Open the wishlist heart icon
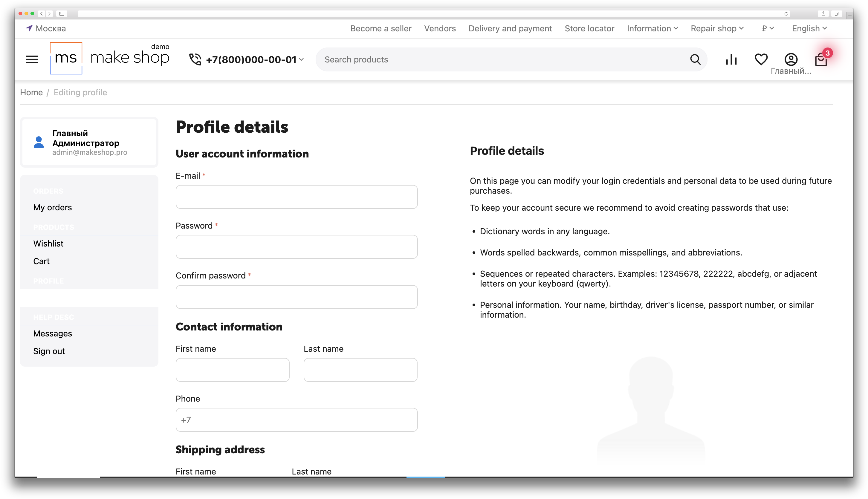Screen dimensions: 868x499 (x=761, y=59)
